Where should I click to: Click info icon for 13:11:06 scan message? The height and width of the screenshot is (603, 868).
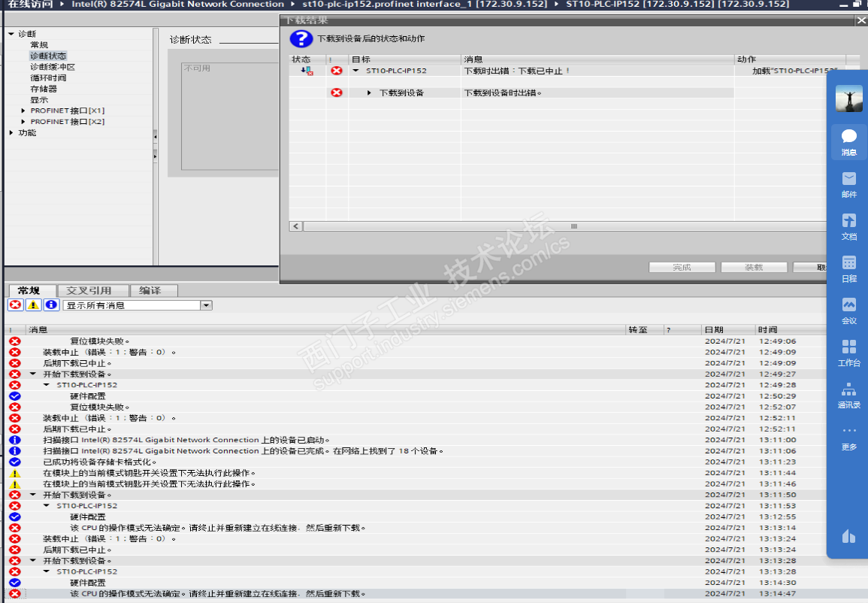coord(15,451)
